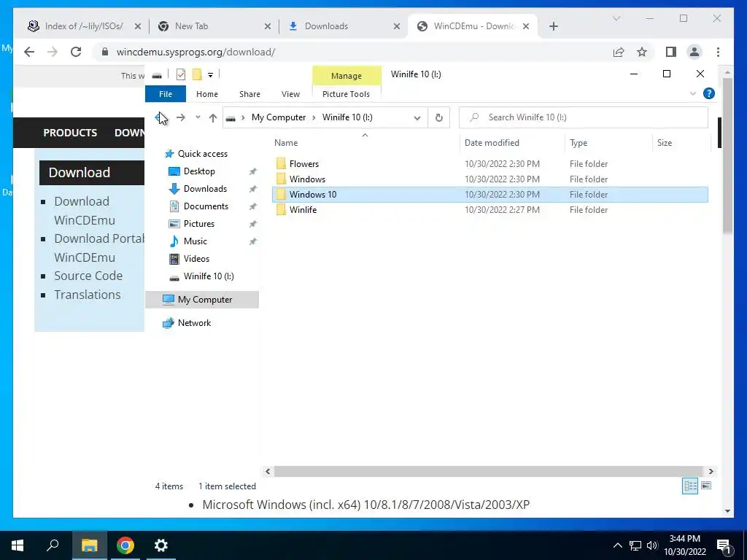This screenshot has height=560, width=747.
Task: Open Music in the navigation pane
Action: point(196,241)
